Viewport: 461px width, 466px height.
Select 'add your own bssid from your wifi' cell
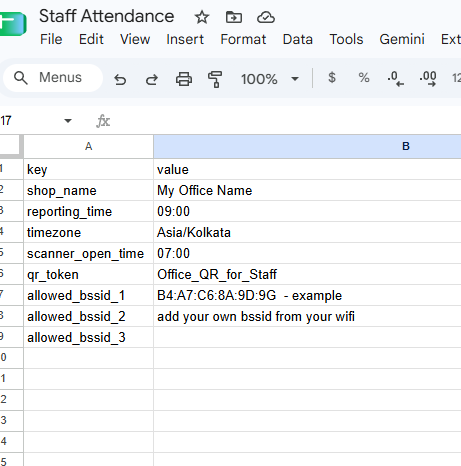coord(307,316)
